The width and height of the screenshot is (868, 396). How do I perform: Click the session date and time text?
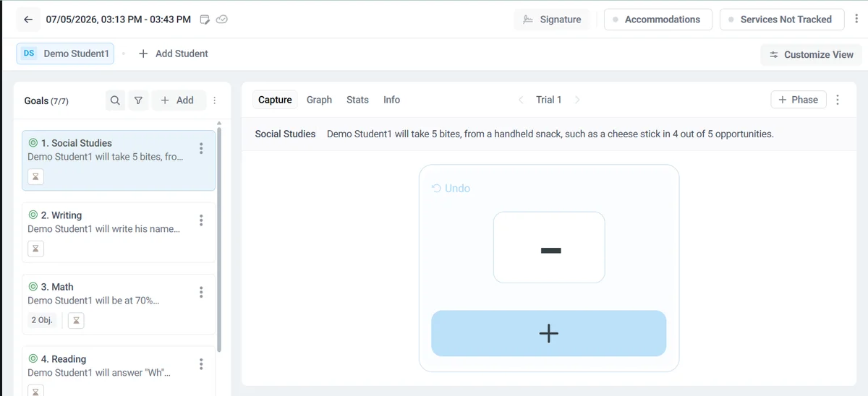click(x=119, y=20)
